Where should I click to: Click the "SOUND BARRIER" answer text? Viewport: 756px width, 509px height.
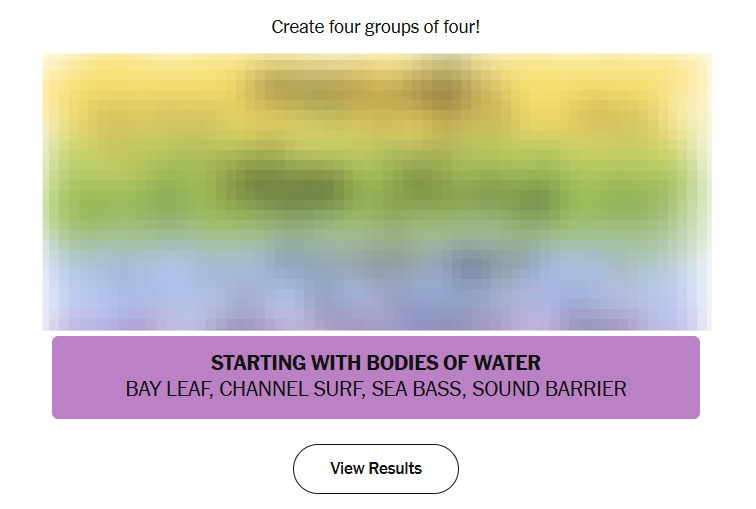(549, 389)
